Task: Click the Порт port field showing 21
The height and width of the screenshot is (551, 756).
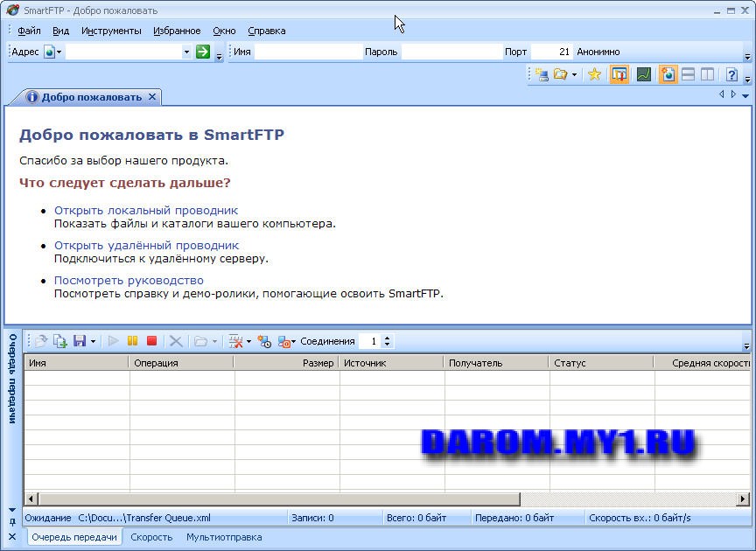Action: tap(551, 52)
